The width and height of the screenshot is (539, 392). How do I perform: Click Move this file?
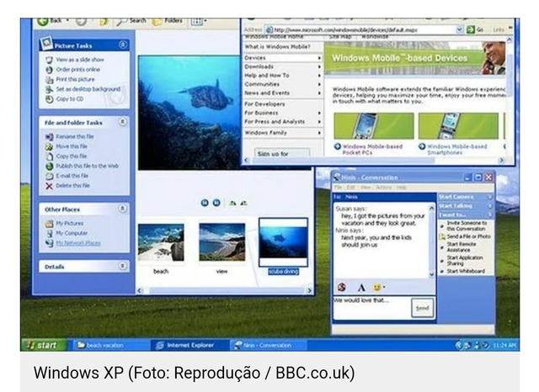[x=67, y=146]
